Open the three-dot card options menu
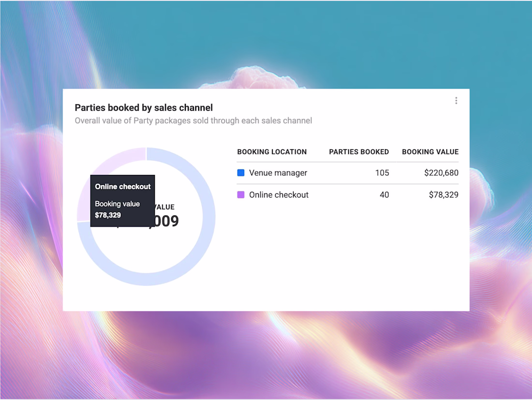The height and width of the screenshot is (400, 532). click(456, 100)
